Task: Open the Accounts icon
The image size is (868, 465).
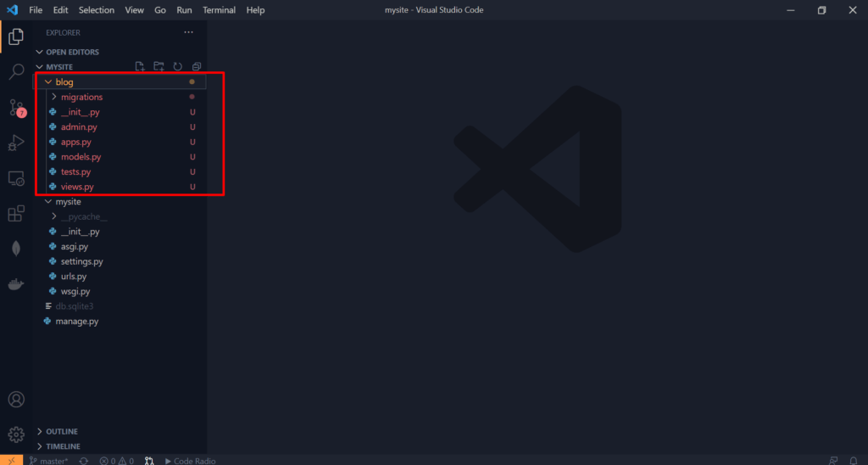Action: click(16, 399)
